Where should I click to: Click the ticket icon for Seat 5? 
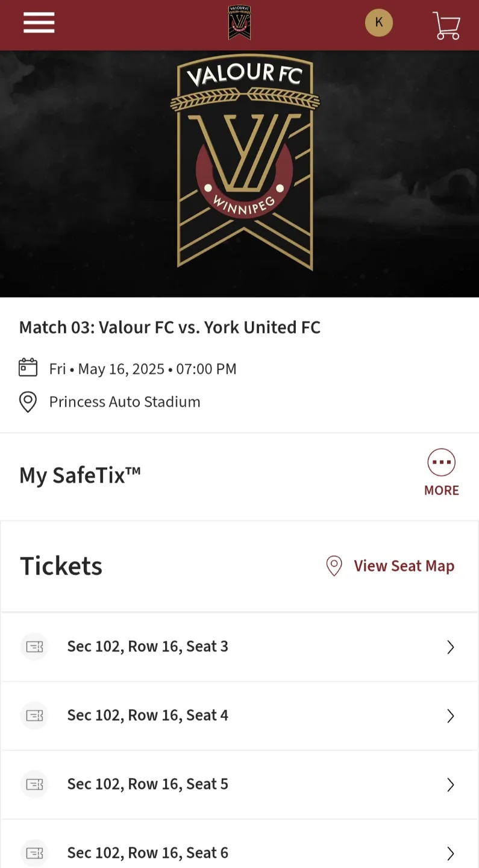pyautogui.click(x=34, y=784)
